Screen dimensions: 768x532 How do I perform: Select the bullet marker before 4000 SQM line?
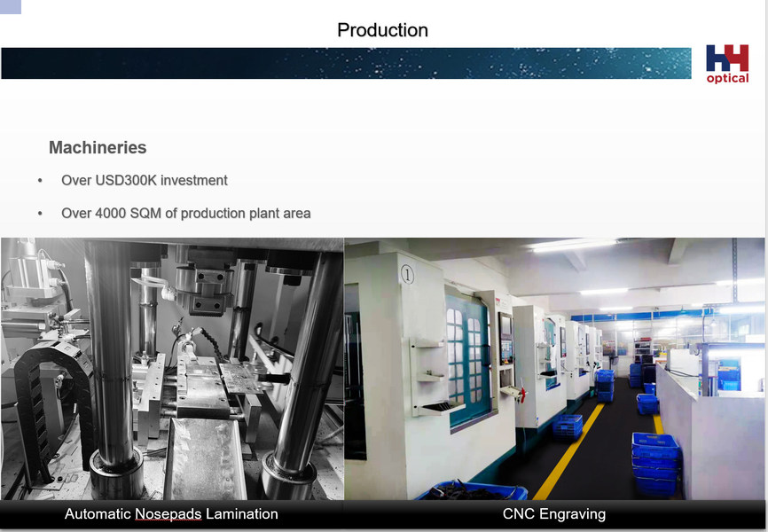40,214
